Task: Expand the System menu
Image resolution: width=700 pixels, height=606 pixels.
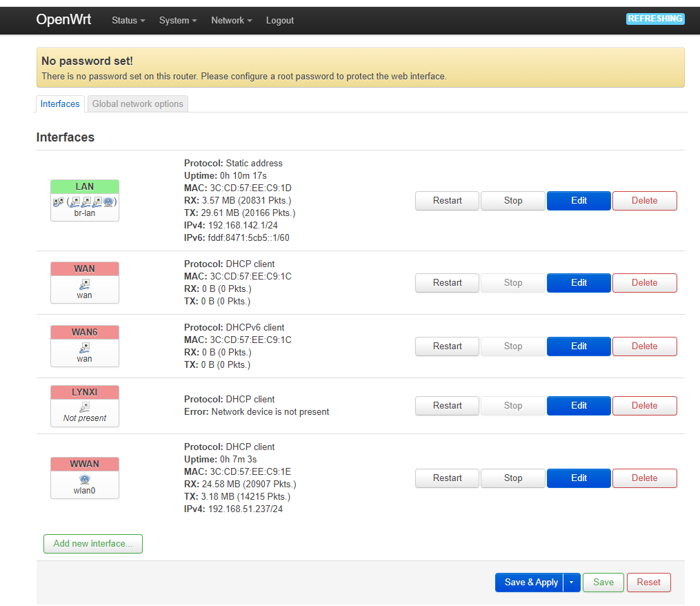Action: pos(178,21)
